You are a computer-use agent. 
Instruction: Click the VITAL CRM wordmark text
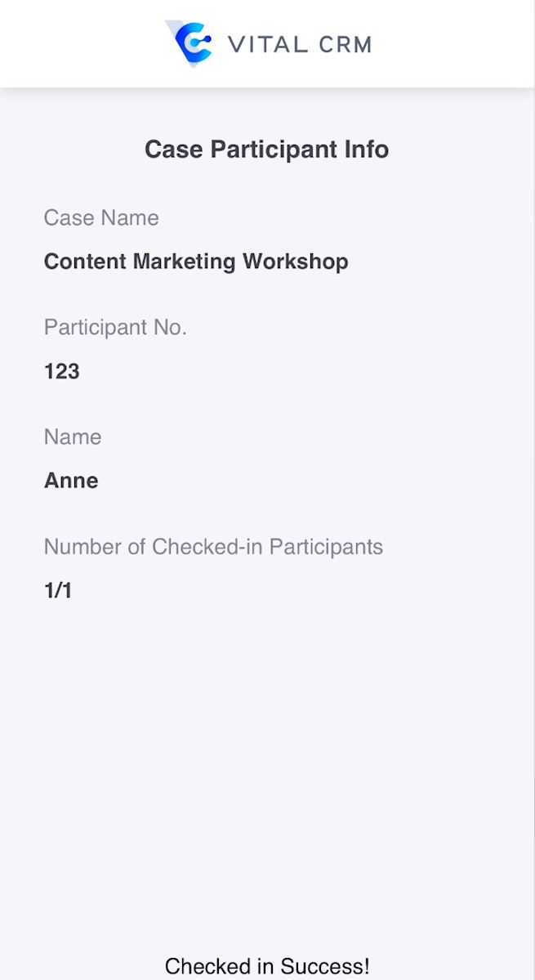coord(300,44)
